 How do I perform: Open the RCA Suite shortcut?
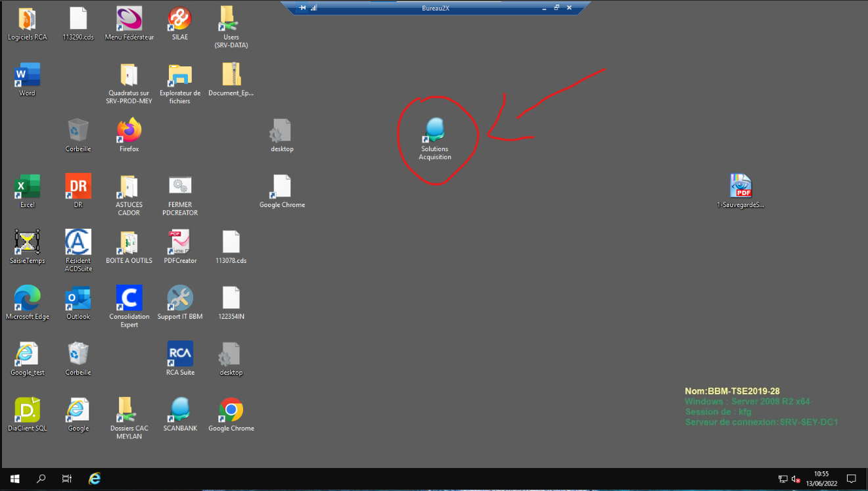179,355
